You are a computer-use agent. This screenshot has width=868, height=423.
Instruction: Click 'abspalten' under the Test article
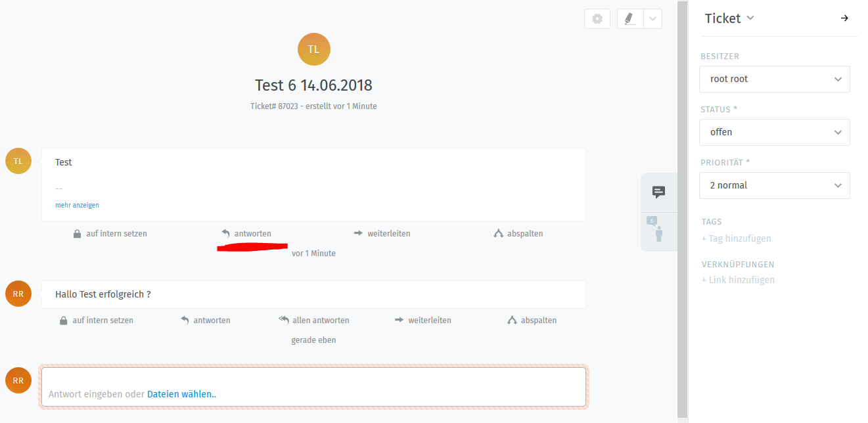(x=525, y=233)
